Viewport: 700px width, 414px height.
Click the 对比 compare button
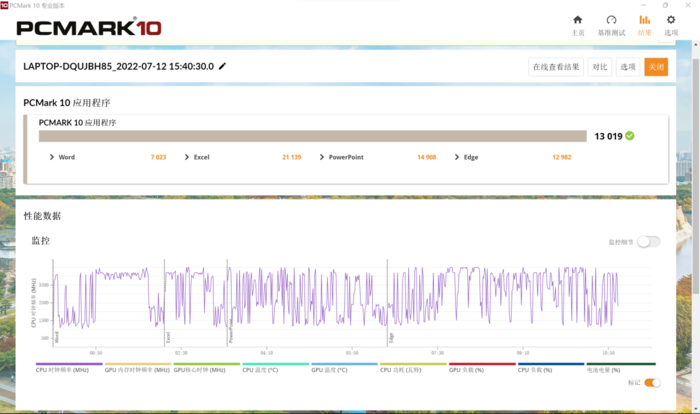point(600,67)
